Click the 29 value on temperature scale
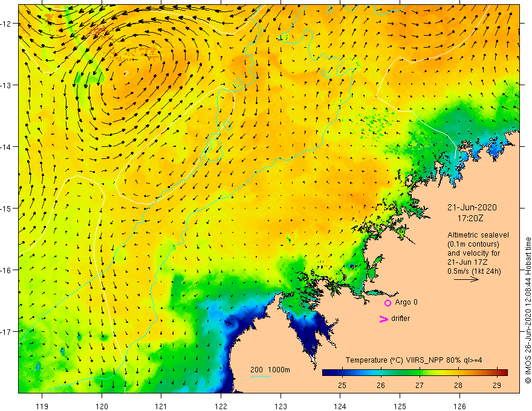 tap(497, 385)
